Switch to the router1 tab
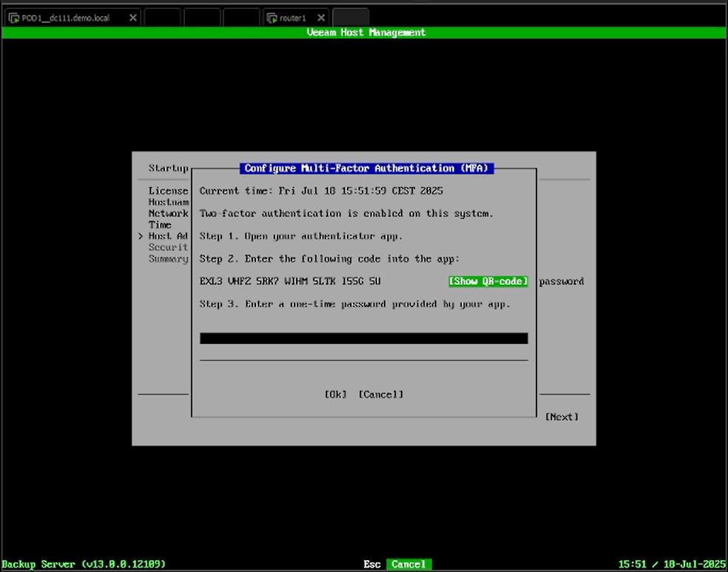This screenshot has width=728, height=572. pyautogui.click(x=293, y=18)
